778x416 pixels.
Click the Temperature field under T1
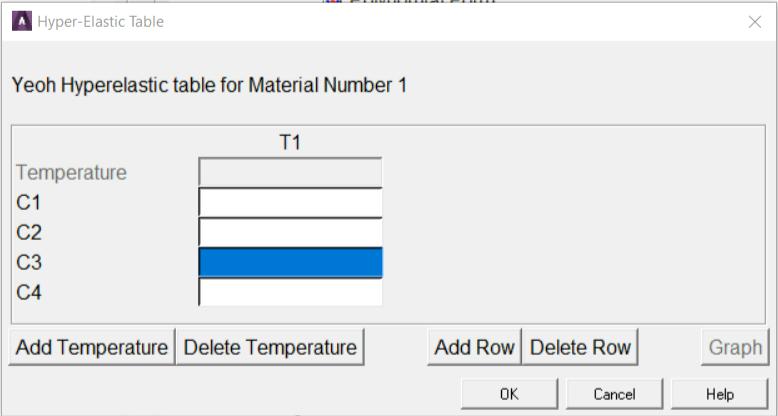(x=290, y=172)
